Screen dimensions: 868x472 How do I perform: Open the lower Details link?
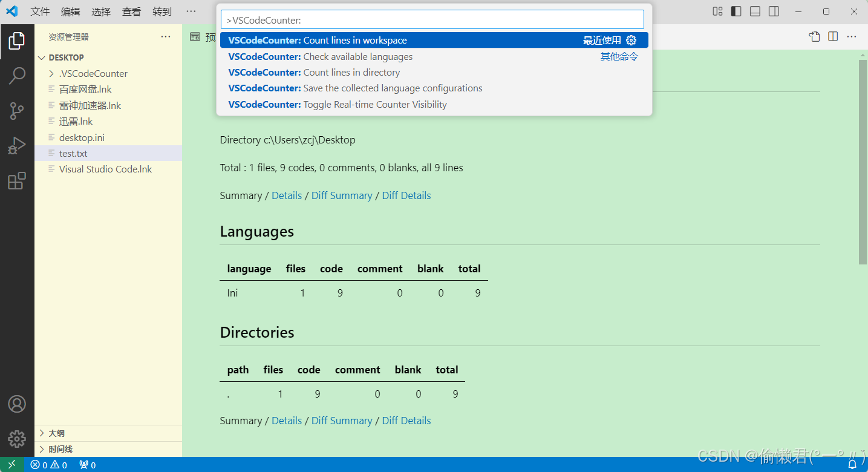pos(287,421)
